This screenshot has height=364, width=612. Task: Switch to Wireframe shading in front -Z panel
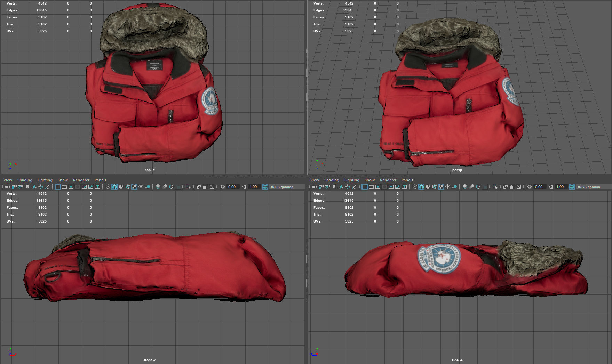coord(108,187)
